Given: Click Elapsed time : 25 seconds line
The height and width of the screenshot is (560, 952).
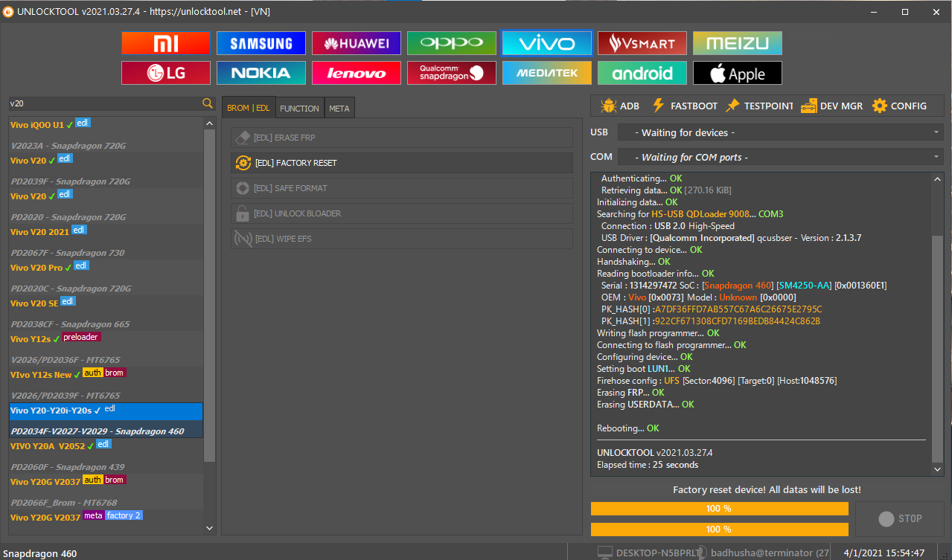Looking at the screenshot, I should 648,465.
